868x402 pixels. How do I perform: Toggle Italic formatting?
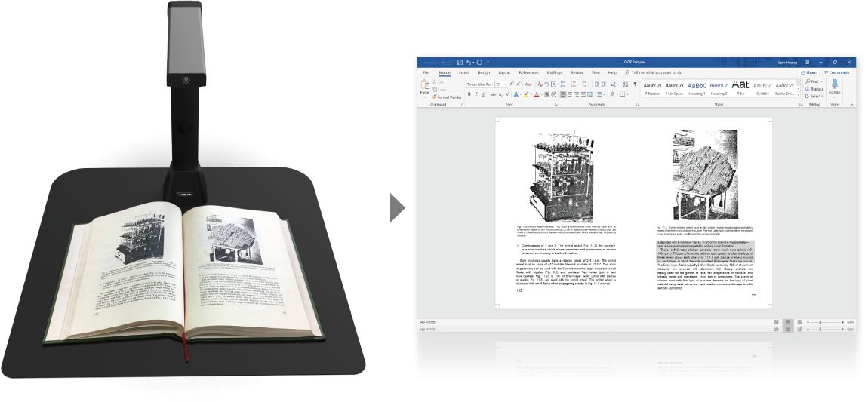tap(476, 94)
